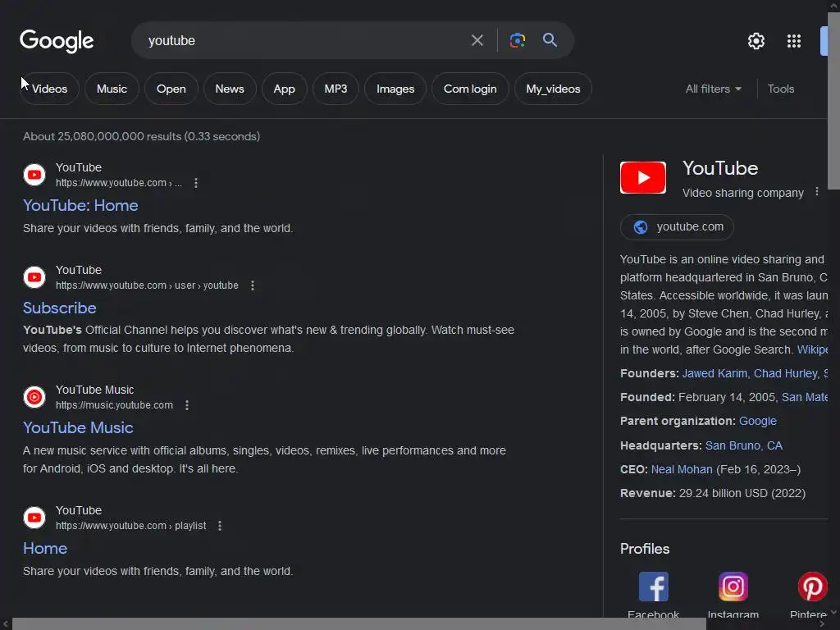Click the Video sharing company subtitle

743,193
